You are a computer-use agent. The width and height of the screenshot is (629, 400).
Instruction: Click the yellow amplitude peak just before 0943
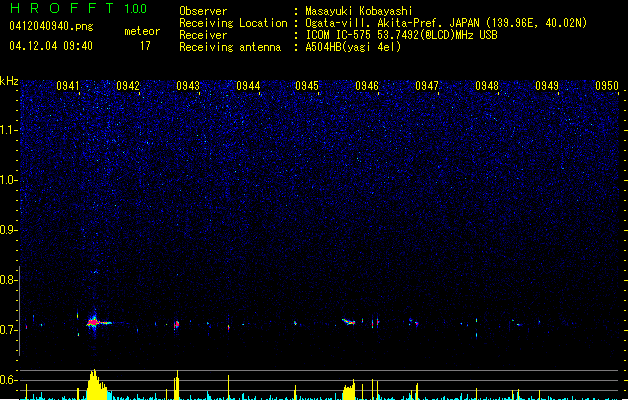click(177, 385)
